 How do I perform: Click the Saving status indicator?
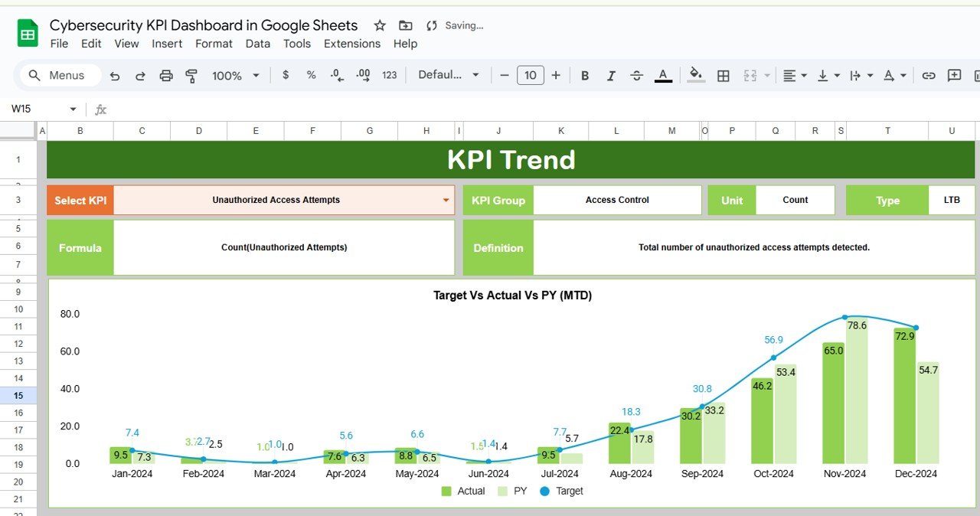click(x=455, y=25)
